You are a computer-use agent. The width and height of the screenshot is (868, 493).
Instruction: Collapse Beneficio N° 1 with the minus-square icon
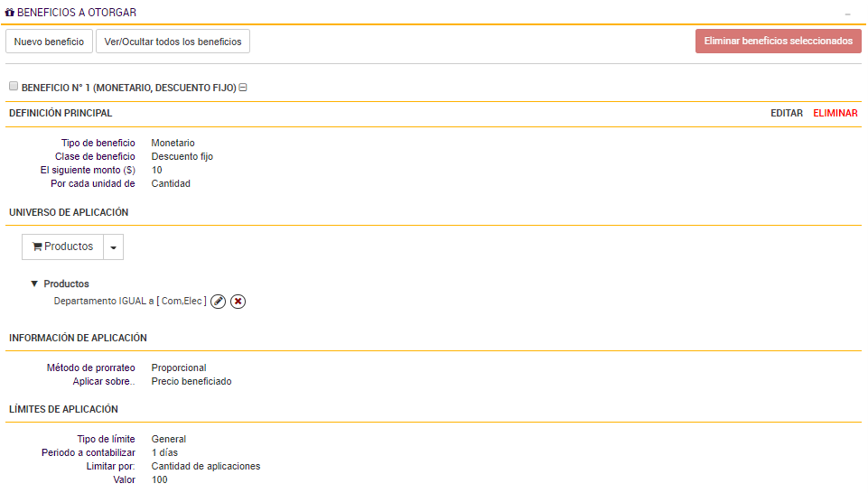point(243,88)
